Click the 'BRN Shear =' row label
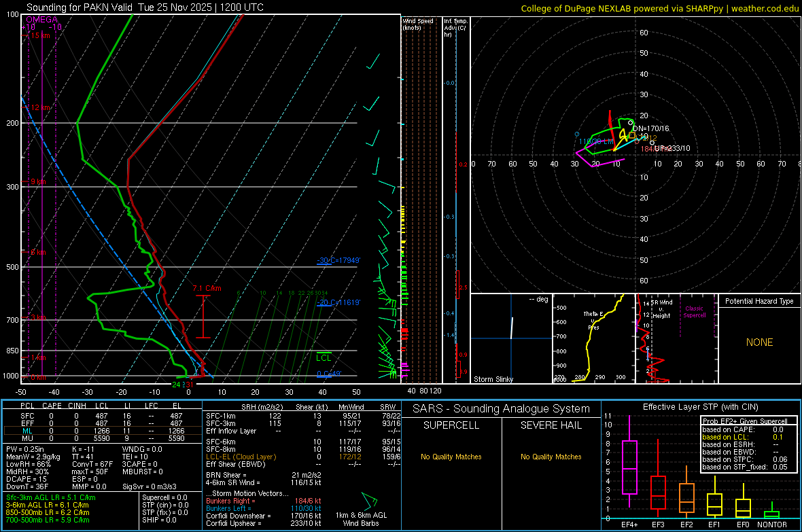This screenshot has width=802, height=532. (x=226, y=475)
